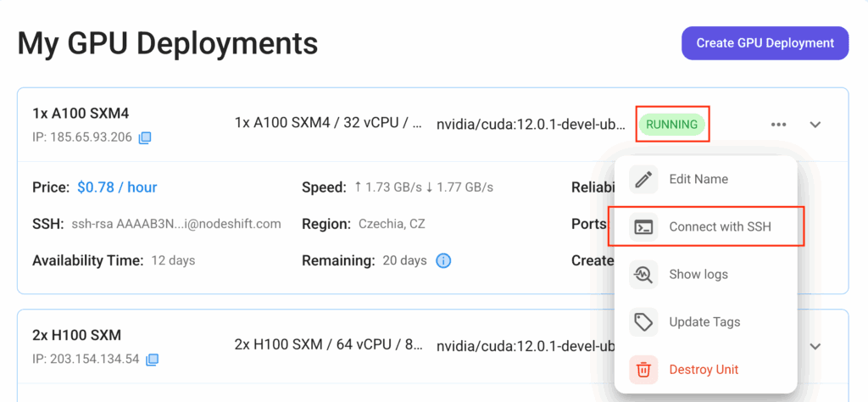Image resolution: width=868 pixels, height=402 pixels.
Task: Select Destroy Unit from the menu
Action: pos(704,369)
